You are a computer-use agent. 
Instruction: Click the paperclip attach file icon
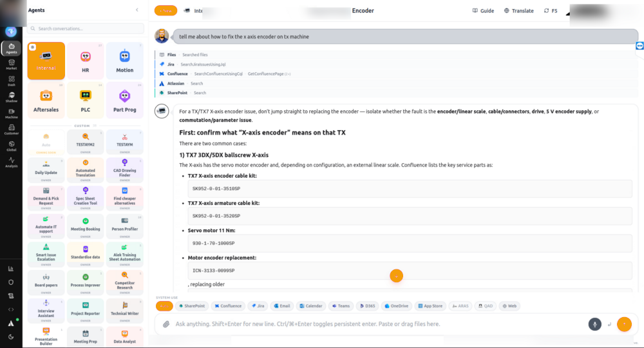[x=166, y=324]
